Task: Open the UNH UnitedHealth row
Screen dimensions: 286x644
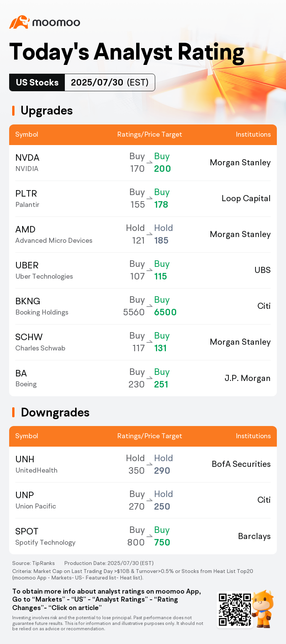Action: point(143,465)
